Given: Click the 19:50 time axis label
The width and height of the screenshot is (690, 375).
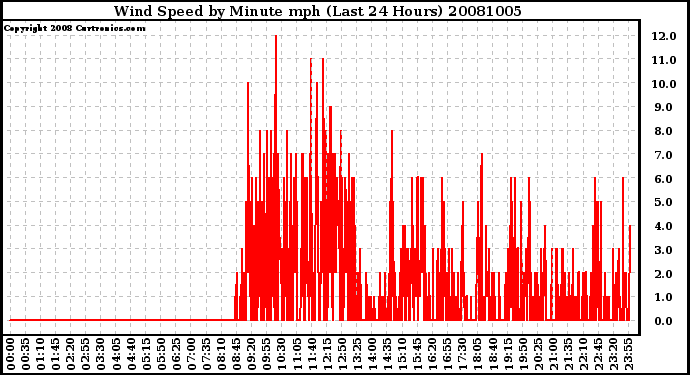Looking at the screenshot, I should (x=523, y=354).
